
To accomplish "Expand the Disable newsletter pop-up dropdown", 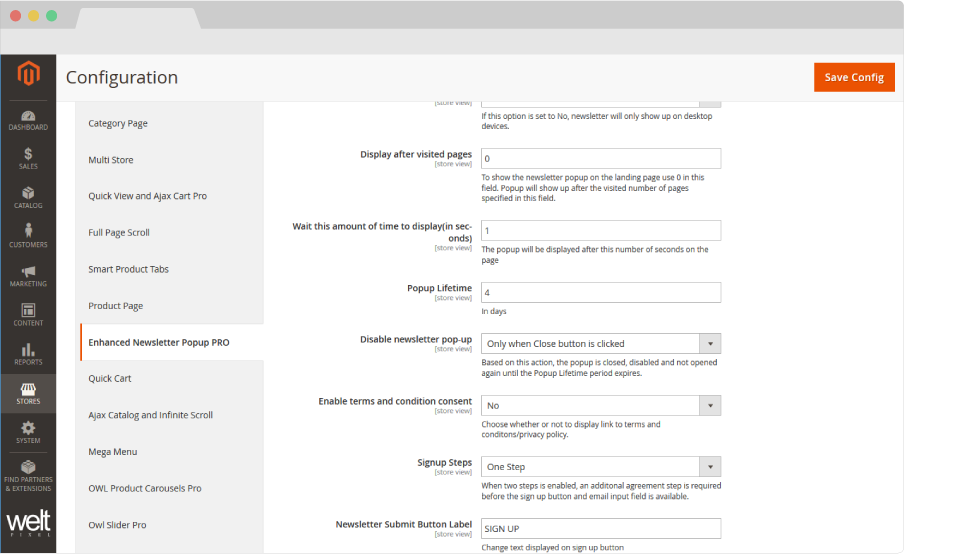I will tap(600, 344).
